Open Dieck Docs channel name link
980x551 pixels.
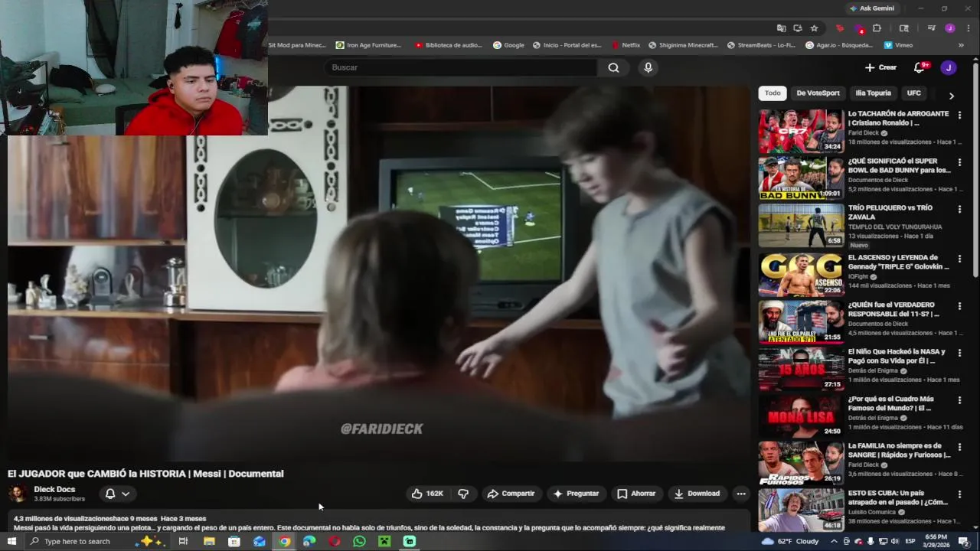tap(54, 489)
